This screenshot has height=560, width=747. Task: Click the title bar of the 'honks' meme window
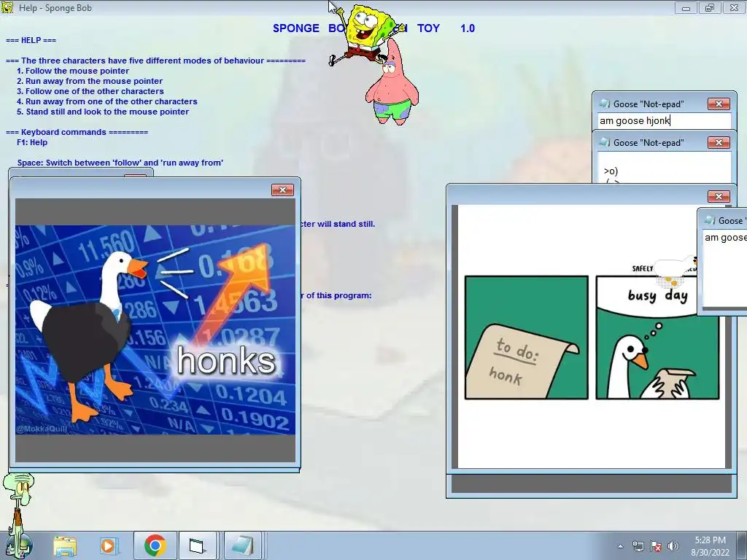point(143,190)
